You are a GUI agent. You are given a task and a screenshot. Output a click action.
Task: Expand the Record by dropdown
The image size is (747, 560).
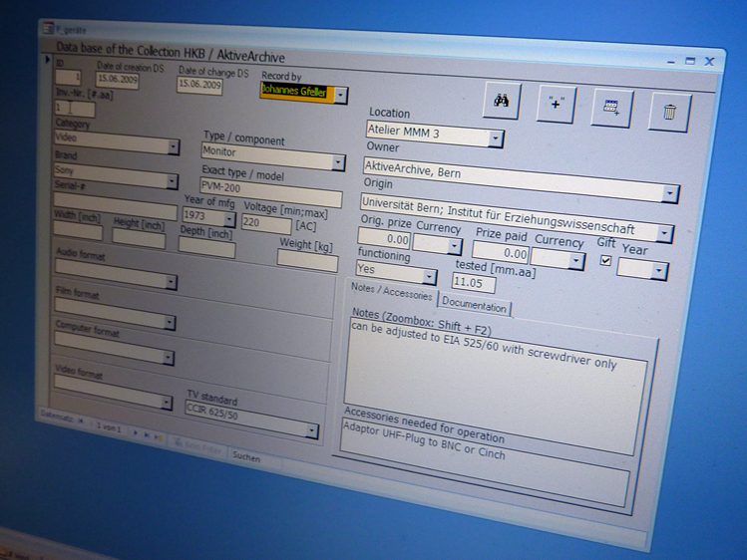point(341,96)
